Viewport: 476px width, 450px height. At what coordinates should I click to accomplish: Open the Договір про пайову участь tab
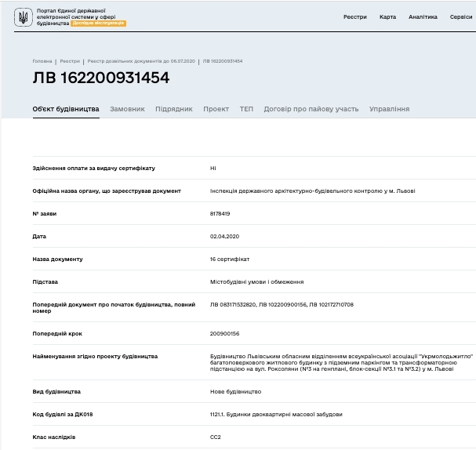pyautogui.click(x=311, y=109)
